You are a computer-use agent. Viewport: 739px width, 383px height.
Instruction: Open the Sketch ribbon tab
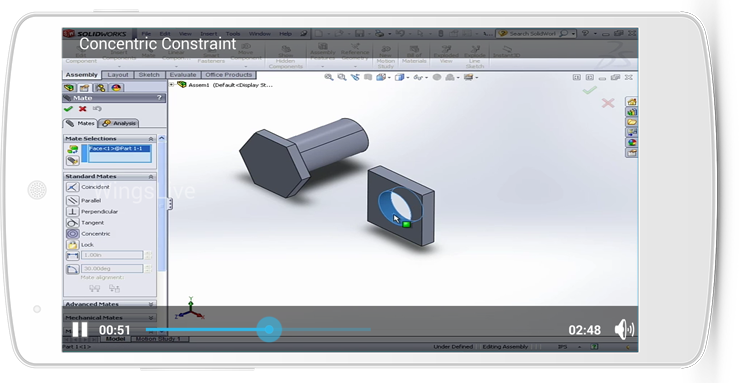pos(149,75)
